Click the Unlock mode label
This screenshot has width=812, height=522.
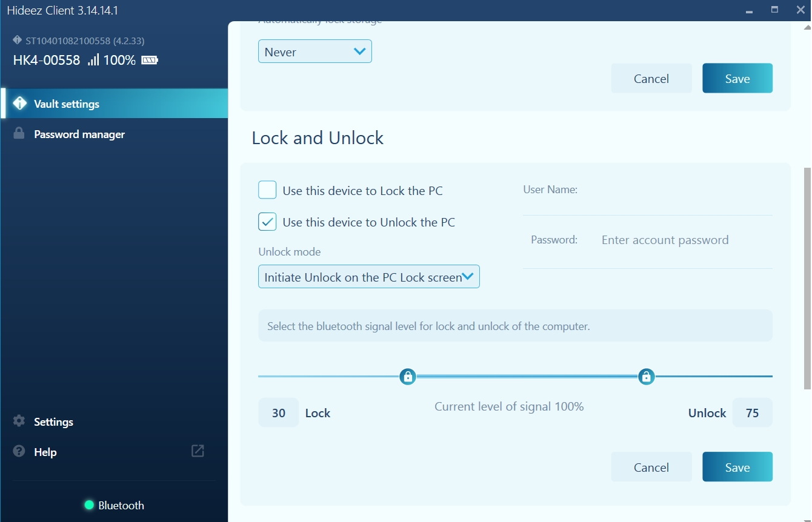click(x=290, y=251)
